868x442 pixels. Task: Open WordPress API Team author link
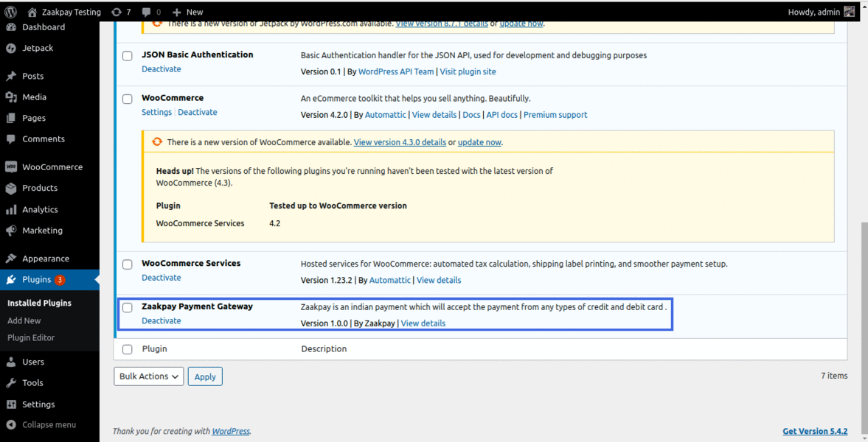click(x=396, y=71)
